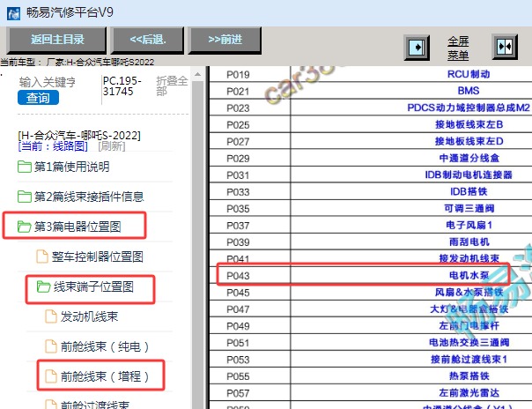Click 折叠全部 to collapse tree
Viewport: 532px width, 409px height.
click(x=172, y=86)
